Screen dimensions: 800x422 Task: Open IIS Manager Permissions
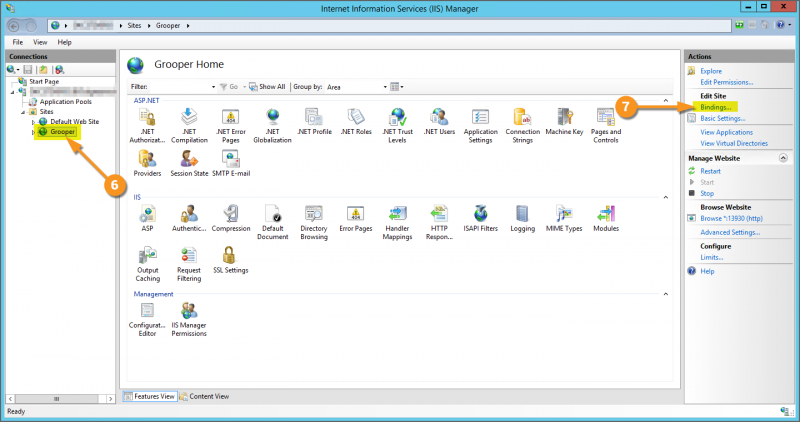(189, 319)
